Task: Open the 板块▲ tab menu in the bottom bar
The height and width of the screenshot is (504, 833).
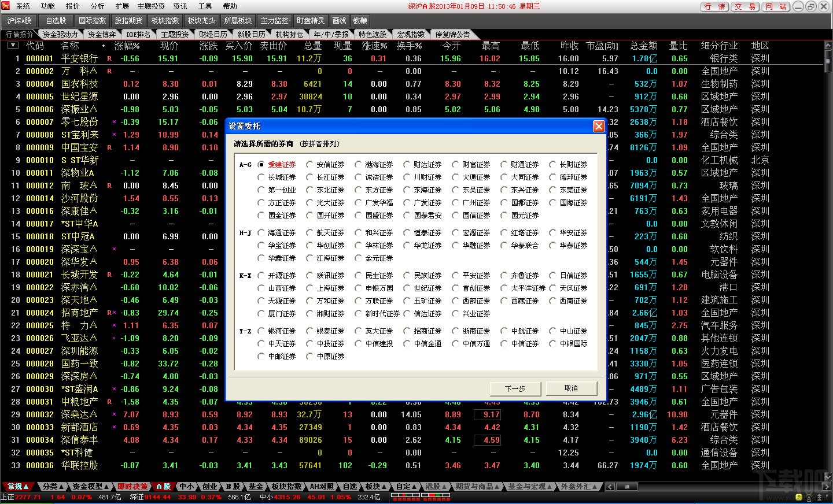Action: (375, 487)
